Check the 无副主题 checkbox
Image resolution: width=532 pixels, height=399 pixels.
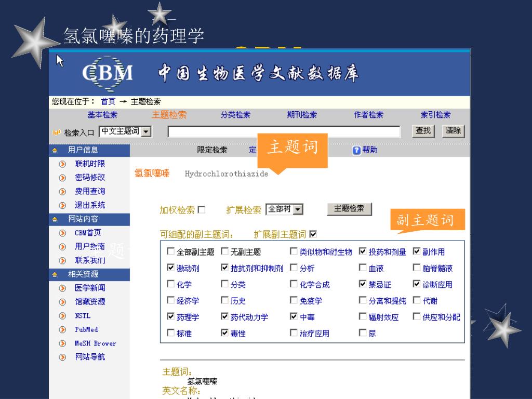pyautogui.click(x=224, y=251)
